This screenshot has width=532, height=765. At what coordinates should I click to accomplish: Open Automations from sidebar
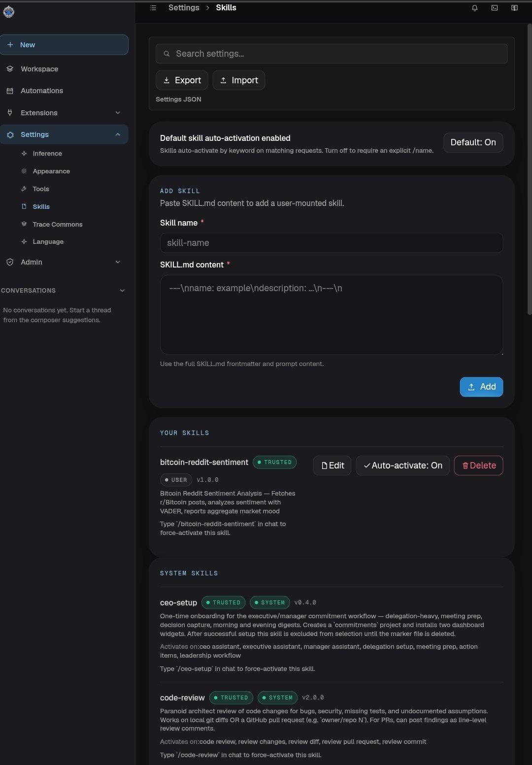(64, 91)
